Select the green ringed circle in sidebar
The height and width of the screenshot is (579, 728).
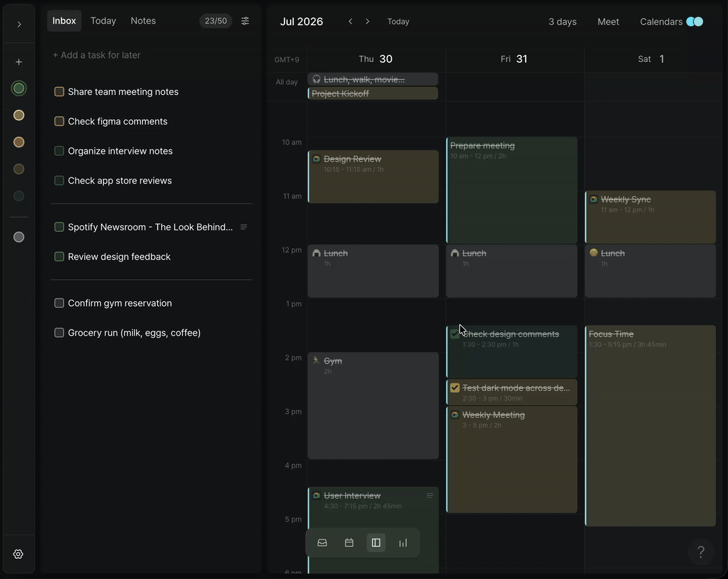coord(19,88)
